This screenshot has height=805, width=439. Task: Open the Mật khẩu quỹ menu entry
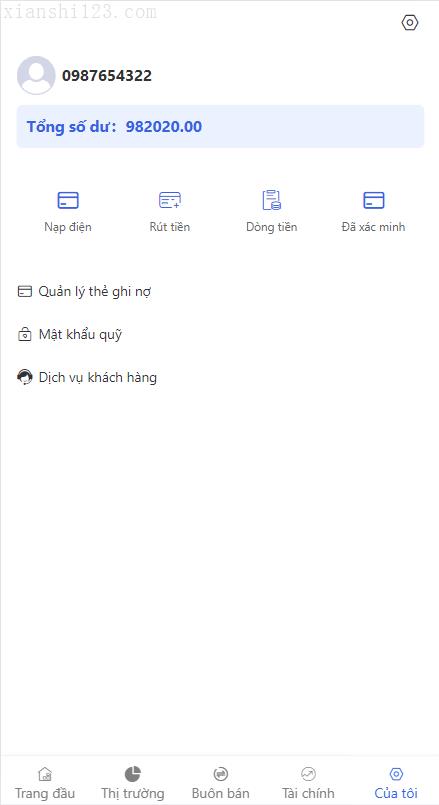click(70, 335)
